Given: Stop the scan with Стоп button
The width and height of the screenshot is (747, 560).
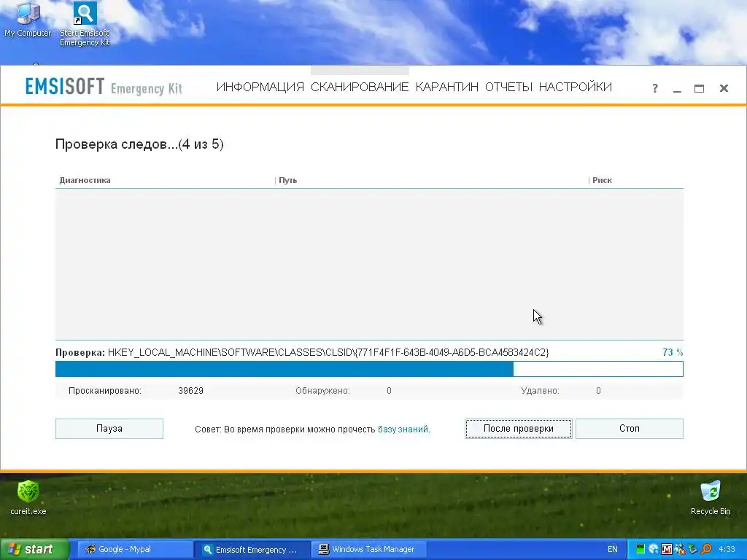Looking at the screenshot, I should pos(630,429).
